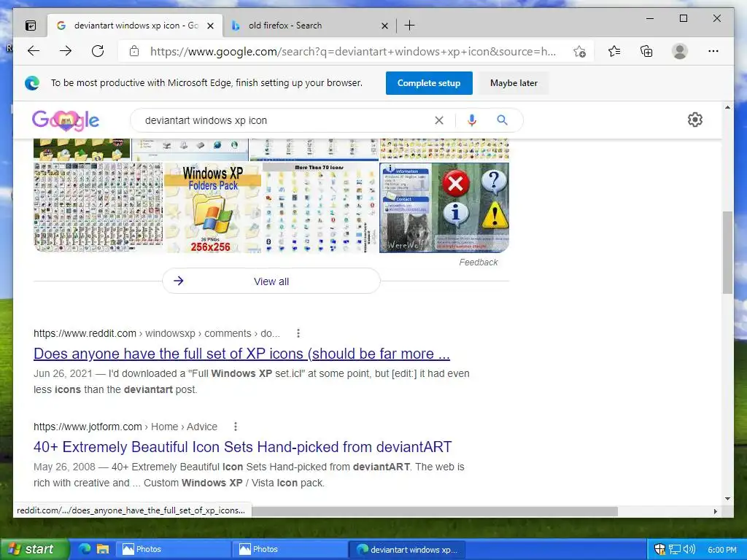Image resolution: width=747 pixels, height=560 pixels.
Task: Click the https://www.reddit.com breadcrumb text
Action: pyautogui.click(x=85, y=333)
